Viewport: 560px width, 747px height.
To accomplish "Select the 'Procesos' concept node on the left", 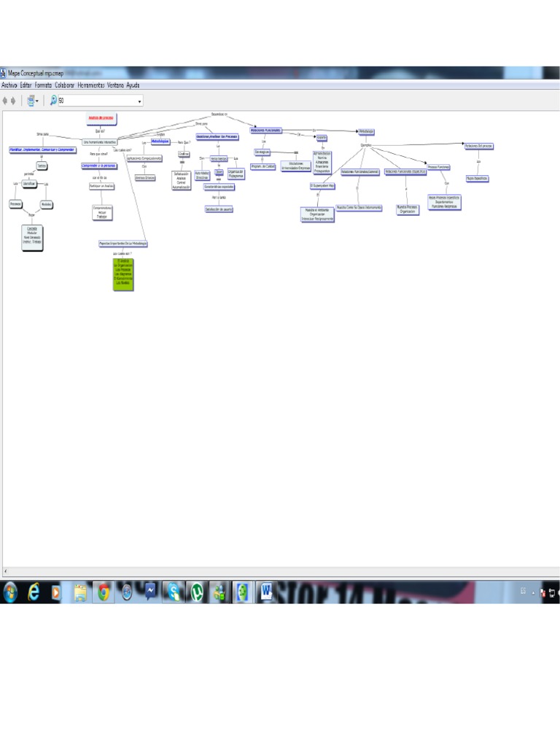I will (x=15, y=204).
